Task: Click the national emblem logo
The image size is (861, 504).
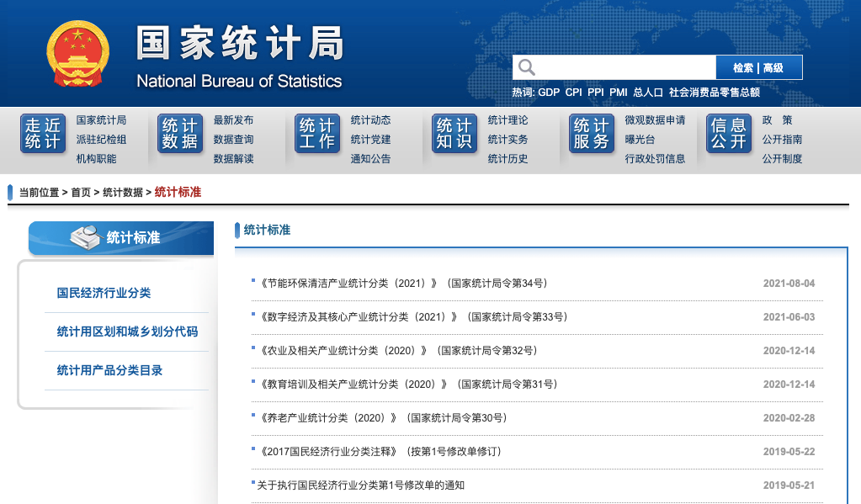Action: (78, 54)
